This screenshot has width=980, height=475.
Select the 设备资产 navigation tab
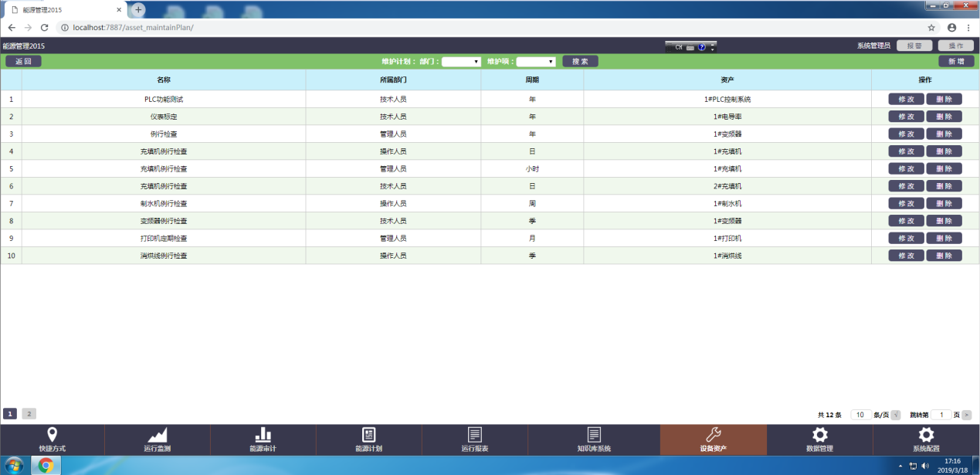click(713, 439)
